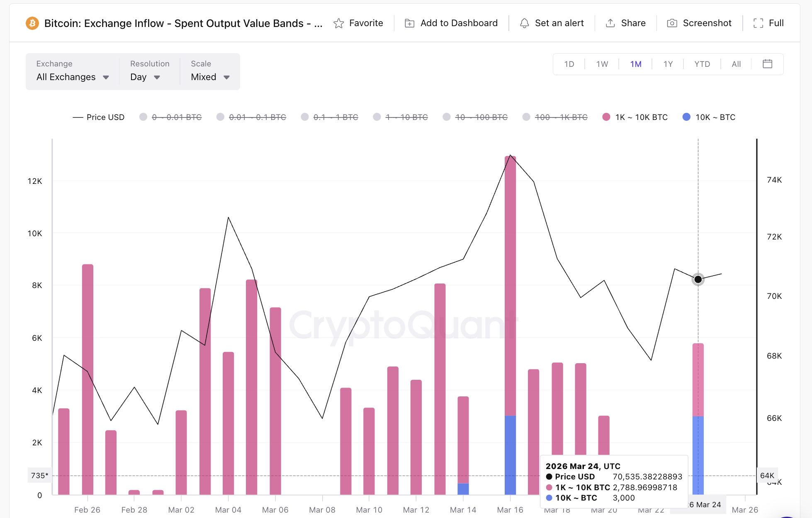Click the tallest pink bar on Mar 16

click(x=510, y=291)
